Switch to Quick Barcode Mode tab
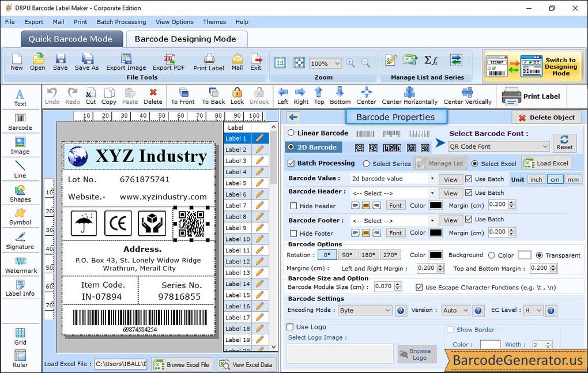The width and height of the screenshot is (588, 373). [x=71, y=39]
